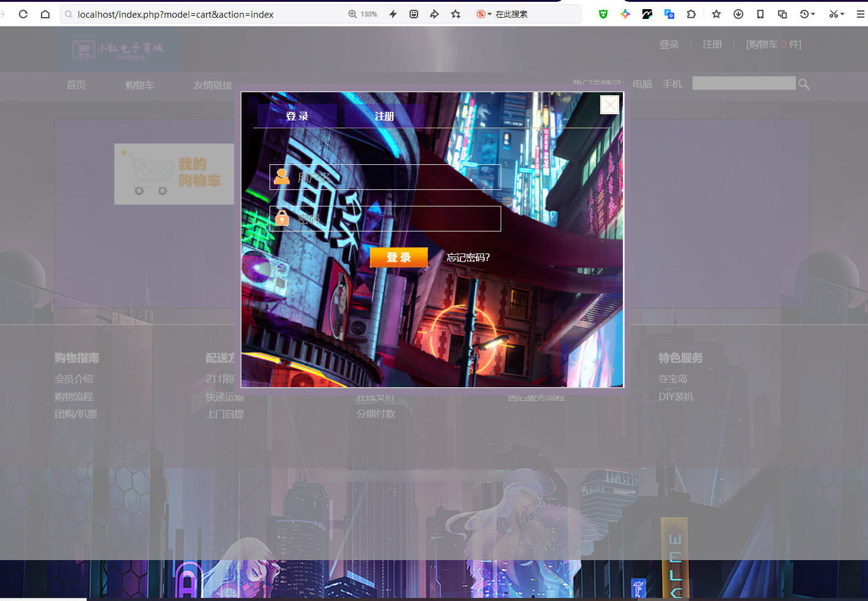
Task: Click the browser address bar URL
Action: 175,14
